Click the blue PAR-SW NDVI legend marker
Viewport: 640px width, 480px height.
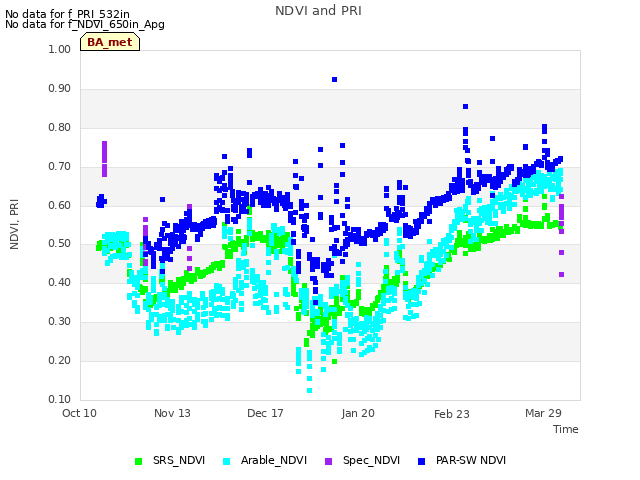click(x=422, y=461)
